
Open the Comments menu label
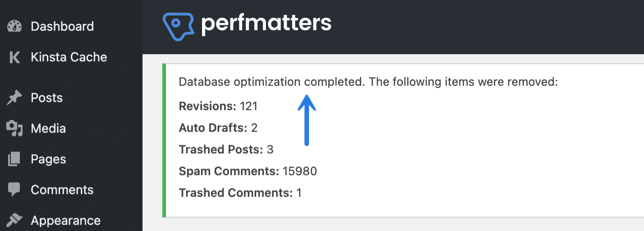click(x=62, y=190)
